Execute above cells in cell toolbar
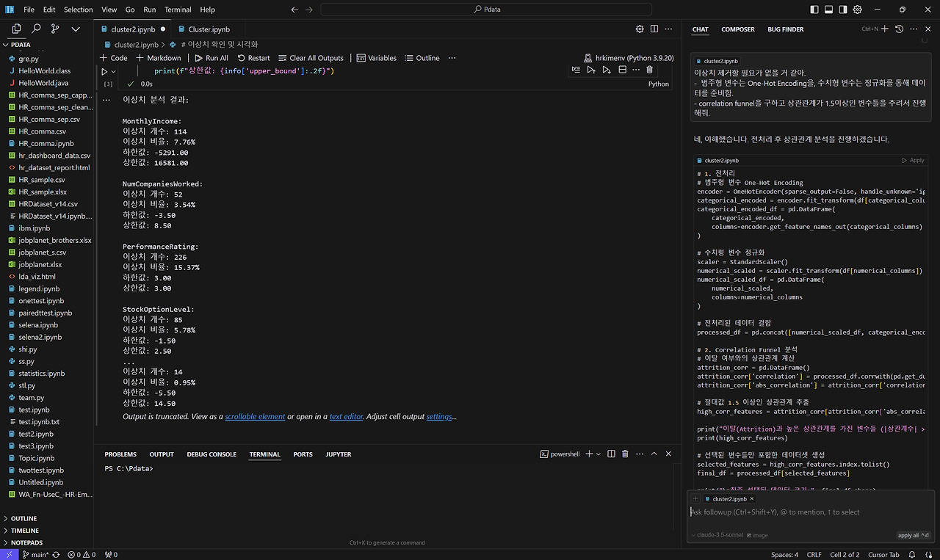The height and width of the screenshot is (560, 940). tap(591, 70)
